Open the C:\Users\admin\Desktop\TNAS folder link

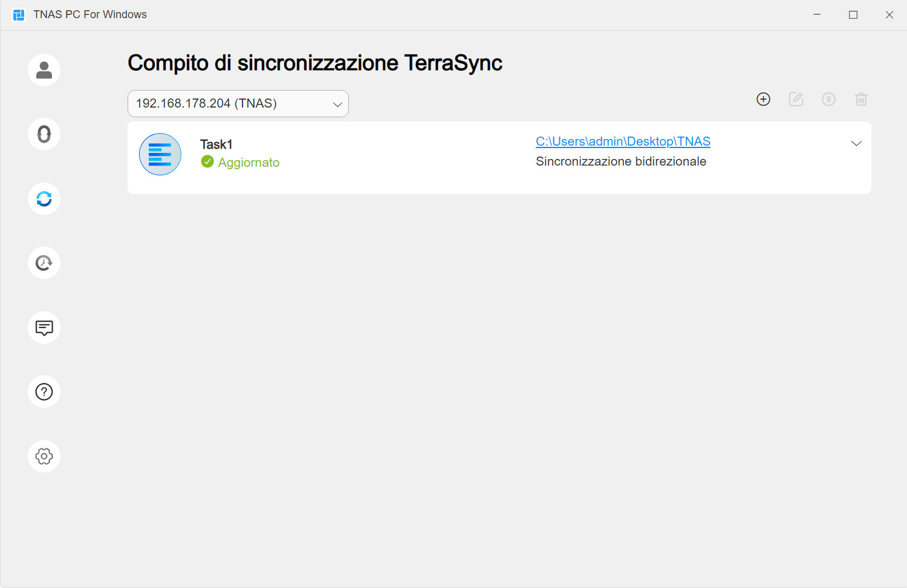point(623,141)
